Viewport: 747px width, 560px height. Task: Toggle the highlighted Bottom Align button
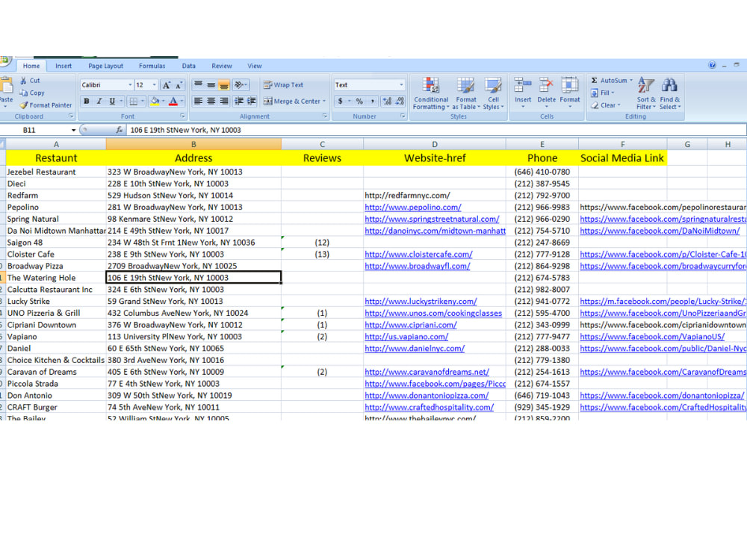(224, 85)
